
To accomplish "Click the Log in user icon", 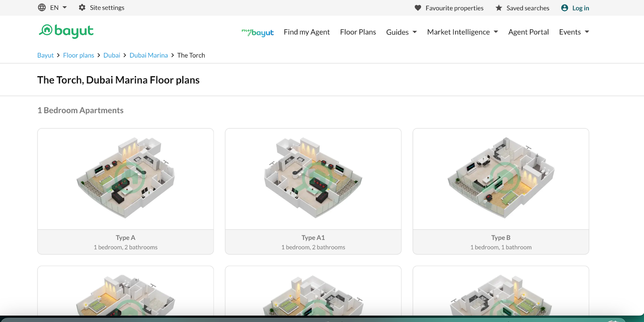I will click(565, 8).
